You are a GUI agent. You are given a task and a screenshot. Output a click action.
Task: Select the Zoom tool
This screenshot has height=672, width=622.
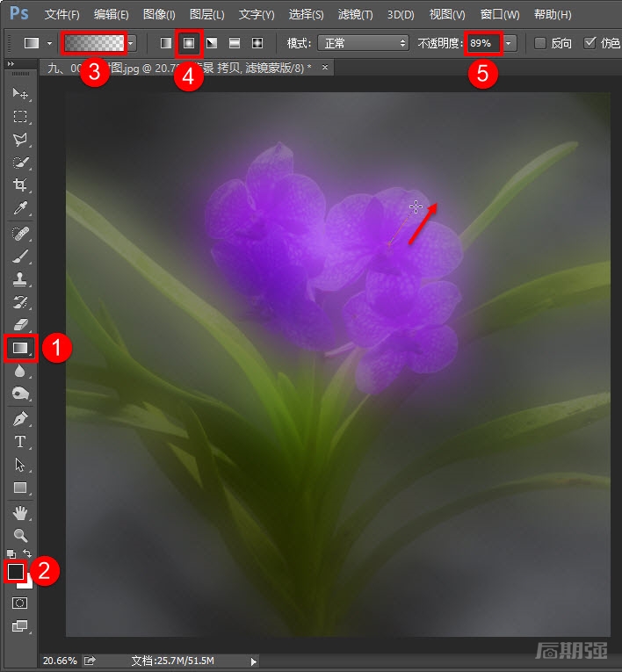click(x=20, y=535)
